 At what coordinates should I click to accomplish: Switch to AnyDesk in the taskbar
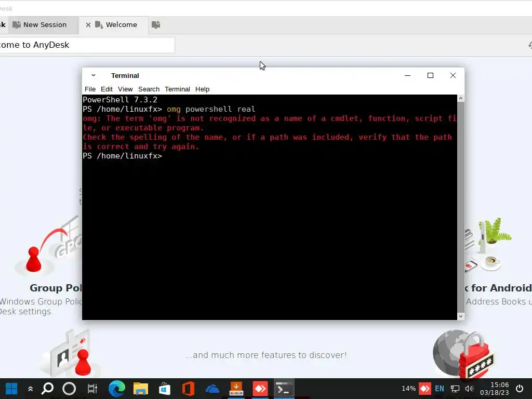pyautogui.click(x=260, y=389)
